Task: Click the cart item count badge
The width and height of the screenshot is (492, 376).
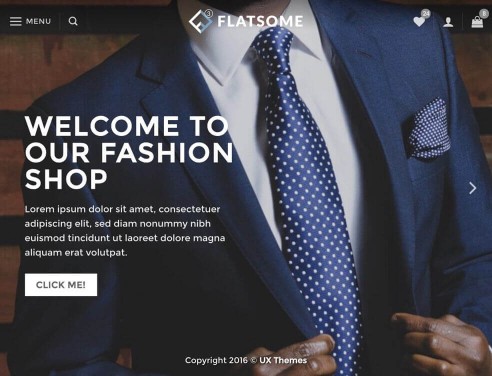Action: click(484, 14)
